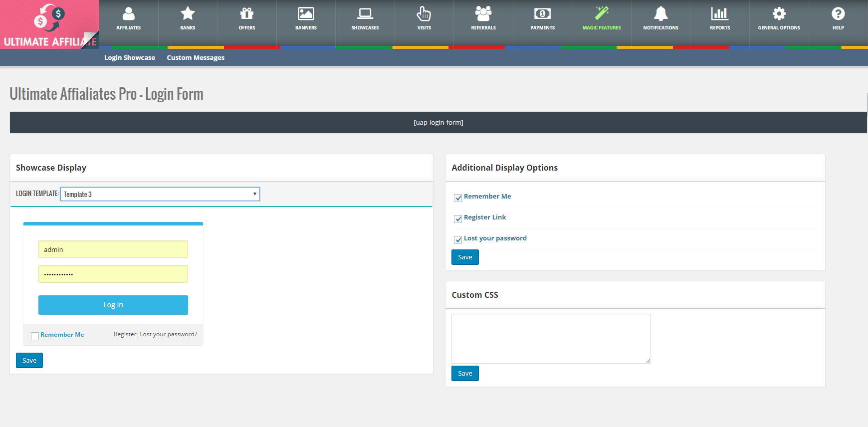
Task: Open the Magic Features wand icon
Action: (x=602, y=13)
